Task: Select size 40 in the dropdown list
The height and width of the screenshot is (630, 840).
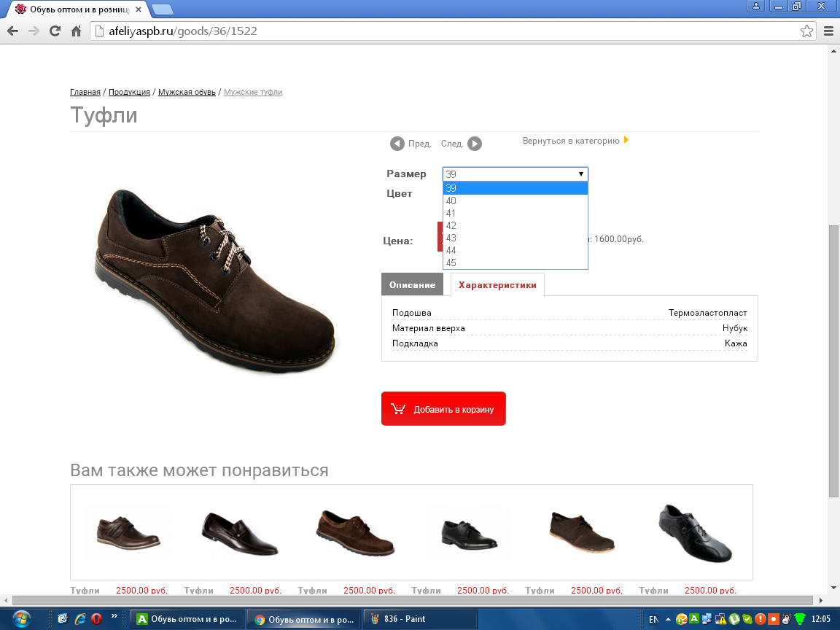Action: (x=516, y=201)
